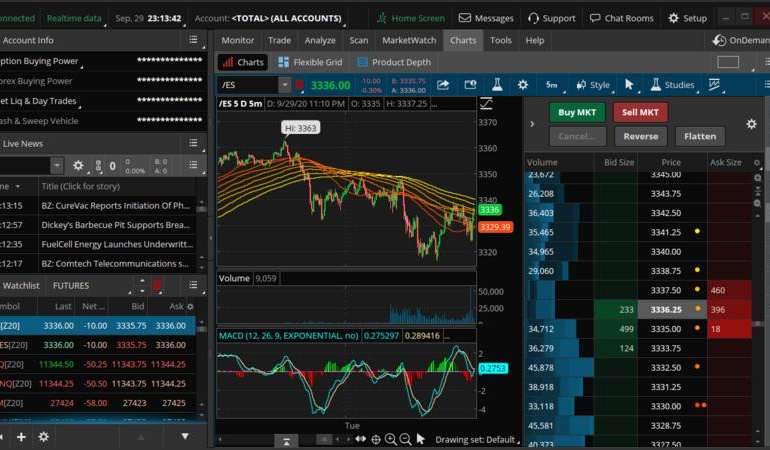The height and width of the screenshot is (450, 770).
Task: Open the Home Screen shortcut
Action: pyautogui.click(x=411, y=18)
